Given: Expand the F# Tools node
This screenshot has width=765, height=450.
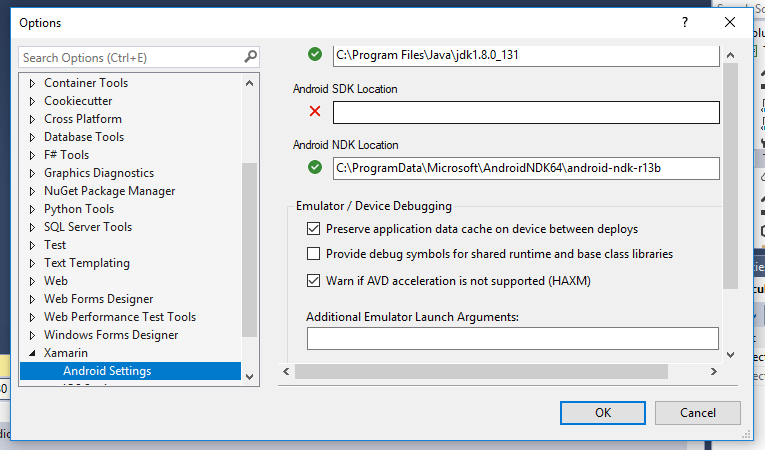Looking at the screenshot, I should (32, 155).
